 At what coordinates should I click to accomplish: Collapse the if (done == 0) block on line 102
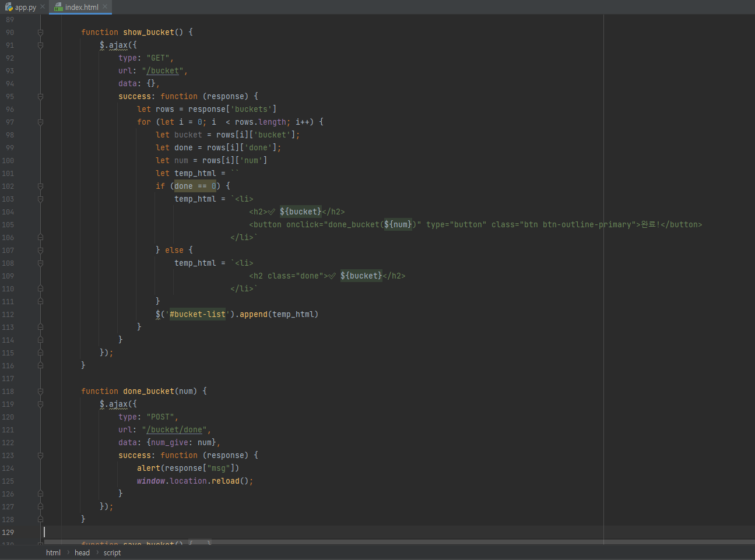[x=40, y=186]
